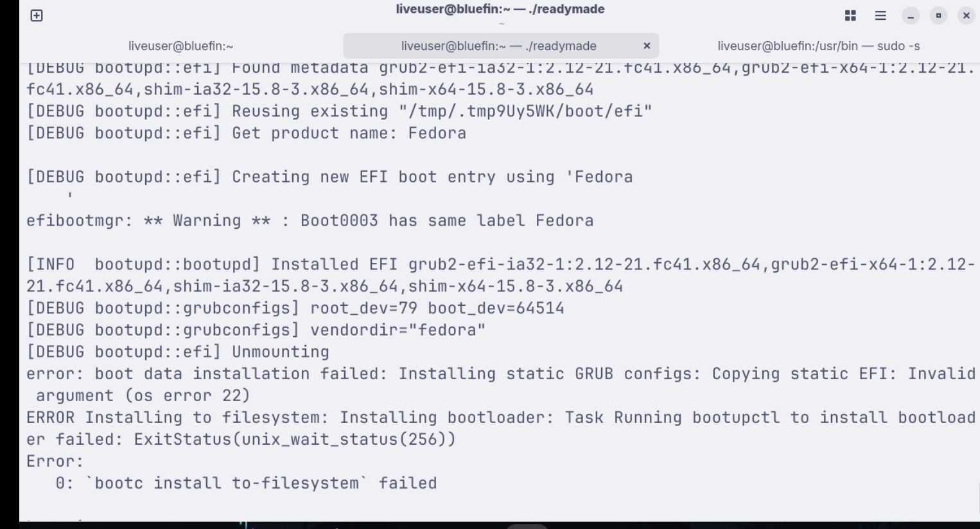Open a new terminal tab
The height and width of the screenshot is (529, 980).
(x=37, y=15)
